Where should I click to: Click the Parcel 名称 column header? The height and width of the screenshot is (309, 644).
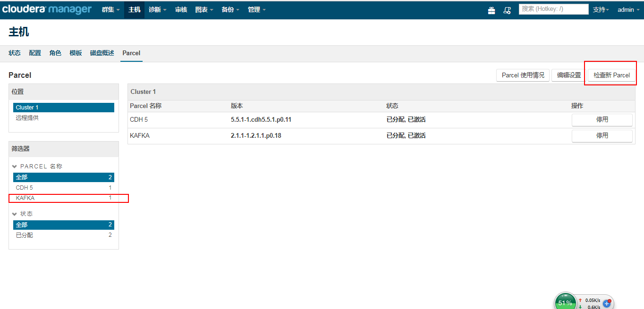click(x=145, y=106)
